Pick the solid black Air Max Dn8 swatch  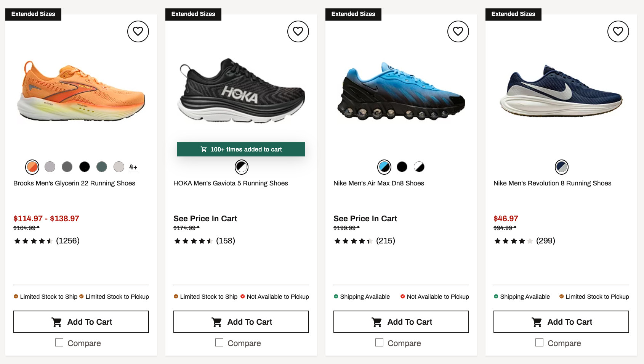(x=402, y=167)
